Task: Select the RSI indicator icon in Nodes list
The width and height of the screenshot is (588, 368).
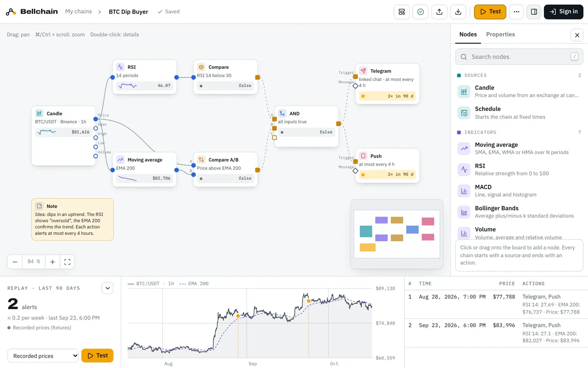Action: coord(464,170)
